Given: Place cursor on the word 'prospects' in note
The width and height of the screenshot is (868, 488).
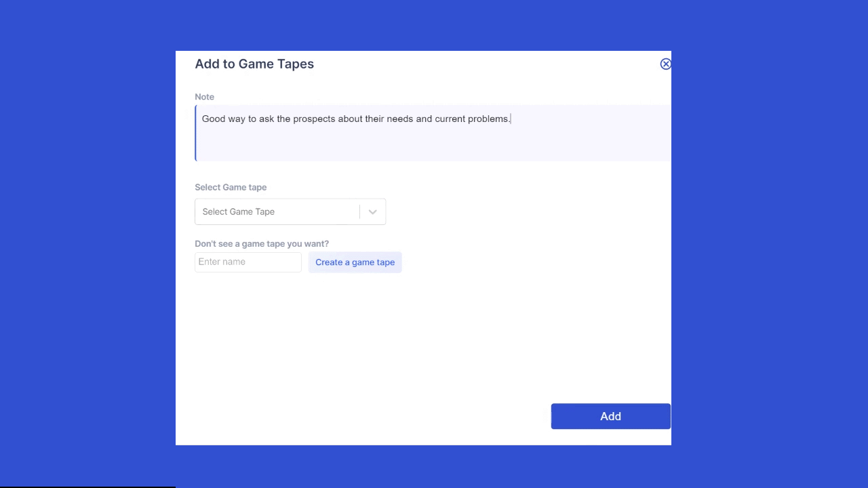Looking at the screenshot, I should click(x=314, y=119).
